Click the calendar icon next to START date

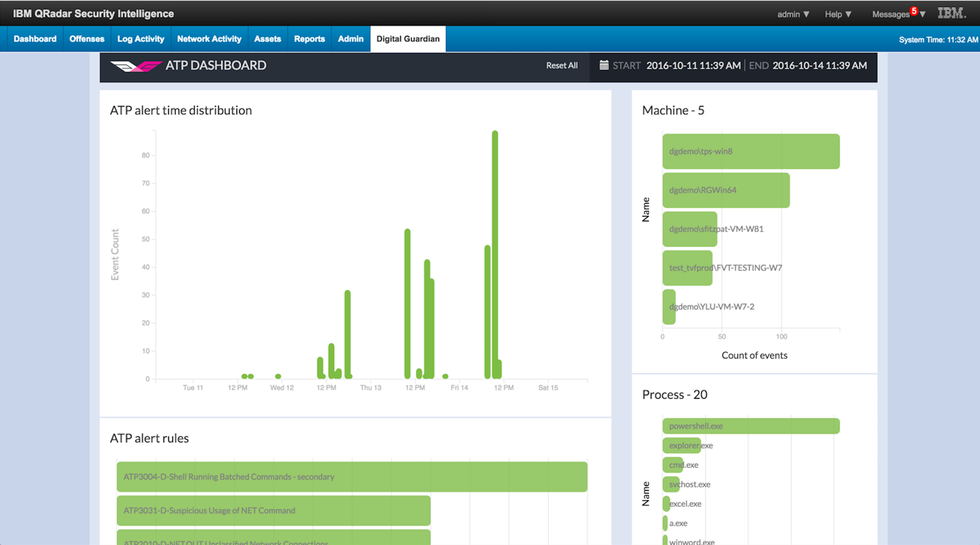coord(604,65)
